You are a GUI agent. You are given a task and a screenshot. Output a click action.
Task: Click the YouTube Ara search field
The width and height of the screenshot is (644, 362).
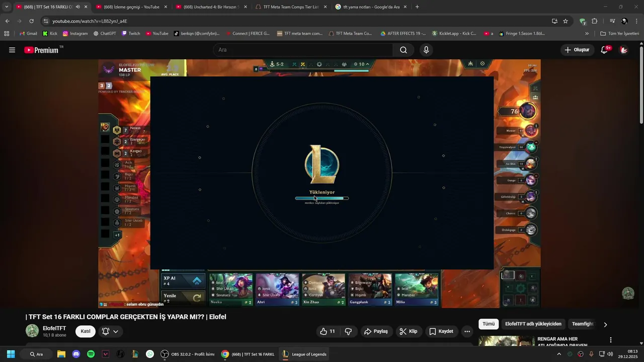tap(303, 50)
